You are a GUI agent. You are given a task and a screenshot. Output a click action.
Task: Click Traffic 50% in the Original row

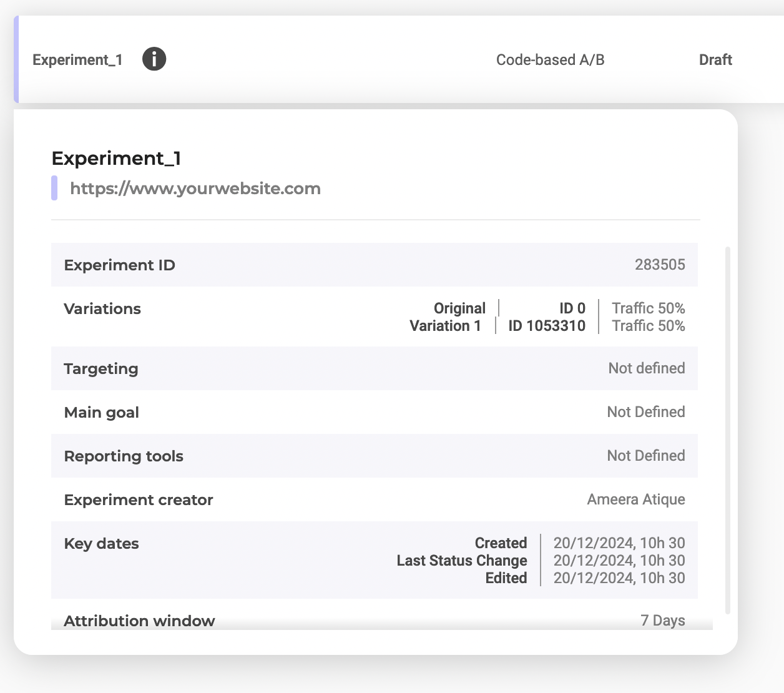click(x=648, y=308)
